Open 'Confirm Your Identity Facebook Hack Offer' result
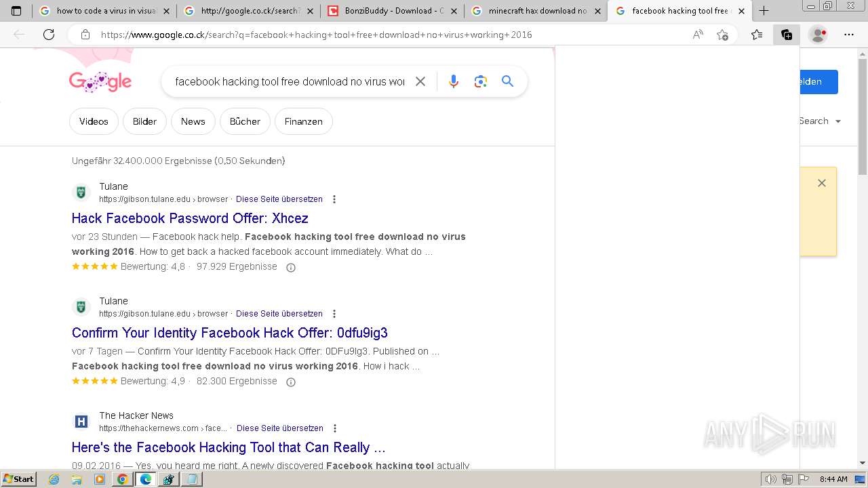The width and height of the screenshot is (868, 488). coord(230,333)
